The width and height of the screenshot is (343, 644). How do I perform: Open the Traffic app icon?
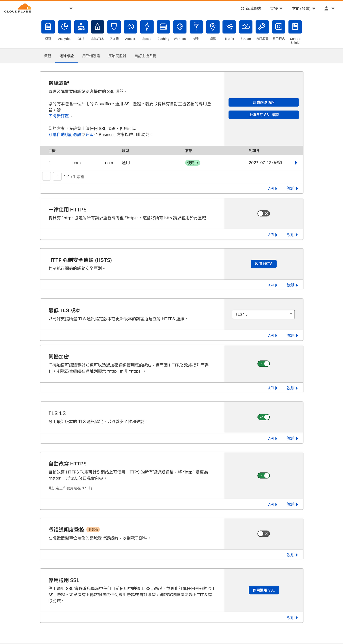[229, 27]
